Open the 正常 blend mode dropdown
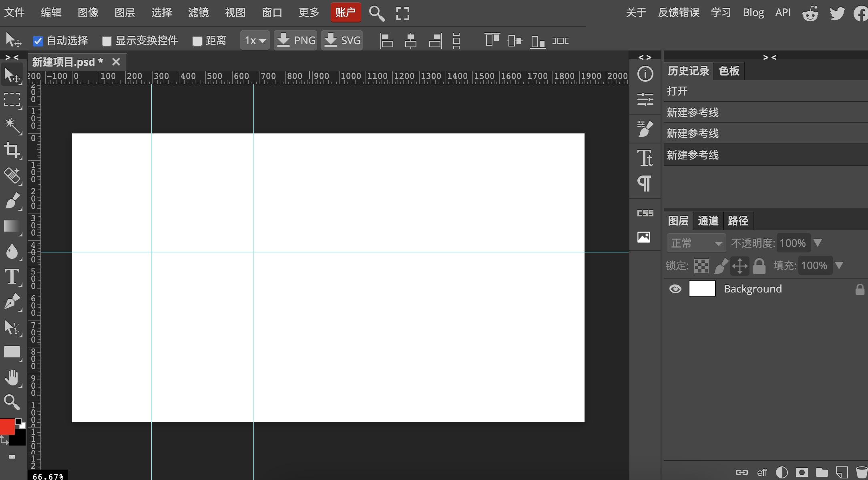This screenshot has width=868, height=480. [696, 243]
